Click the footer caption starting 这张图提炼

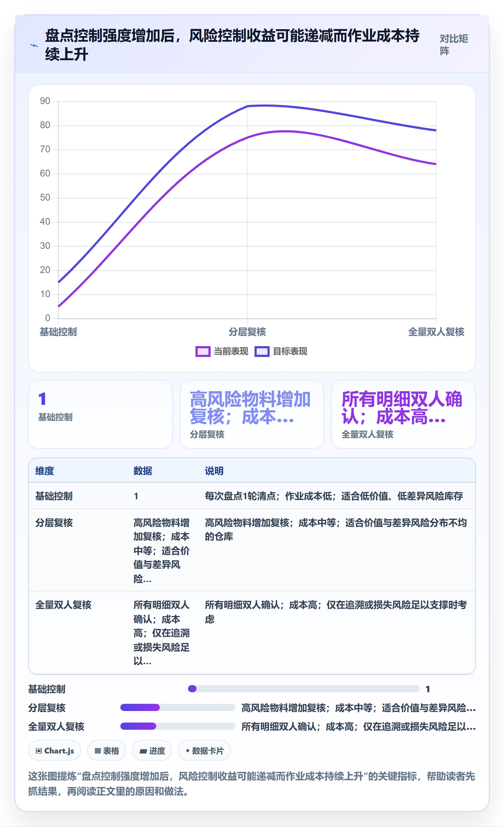[252, 783]
